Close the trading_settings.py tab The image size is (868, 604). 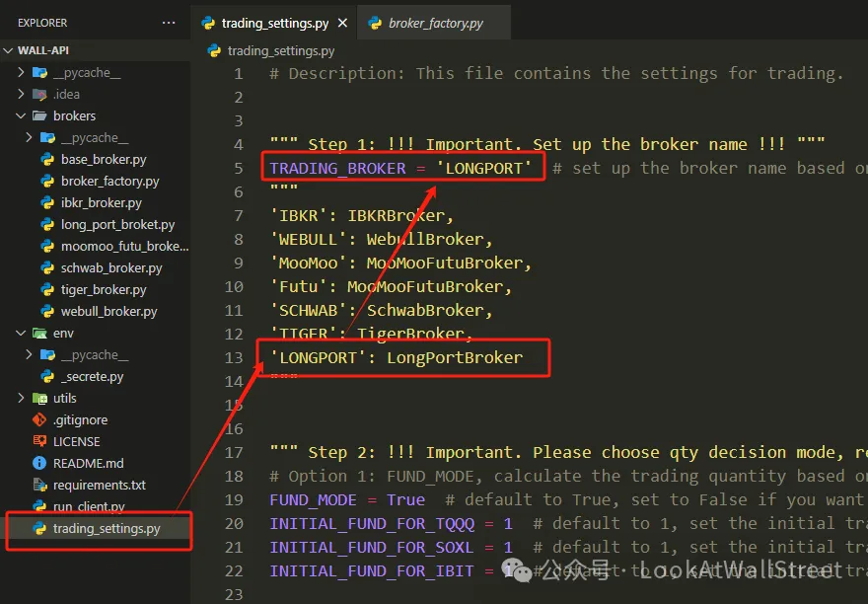tap(342, 23)
